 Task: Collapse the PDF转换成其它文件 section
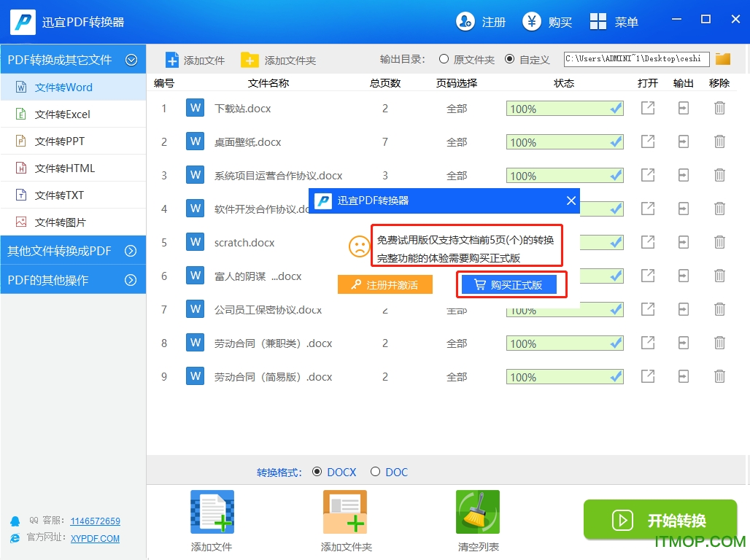point(132,59)
